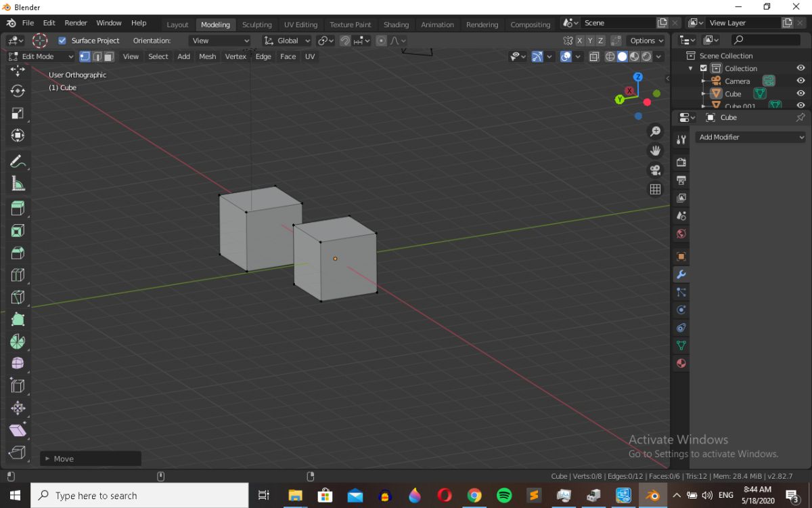Select the Rip Region tool
This screenshot has height=508, width=812.
18,452
